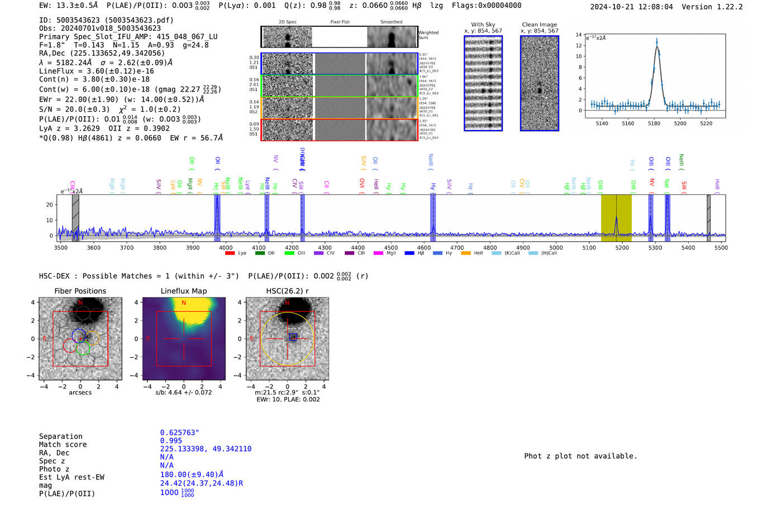Select the Phot z plot not available message
The width and height of the screenshot is (782, 532).
pyautogui.click(x=581, y=456)
